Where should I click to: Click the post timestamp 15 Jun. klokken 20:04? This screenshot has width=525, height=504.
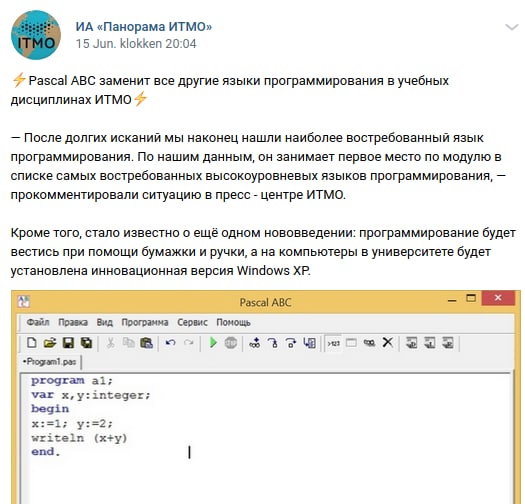point(136,44)
